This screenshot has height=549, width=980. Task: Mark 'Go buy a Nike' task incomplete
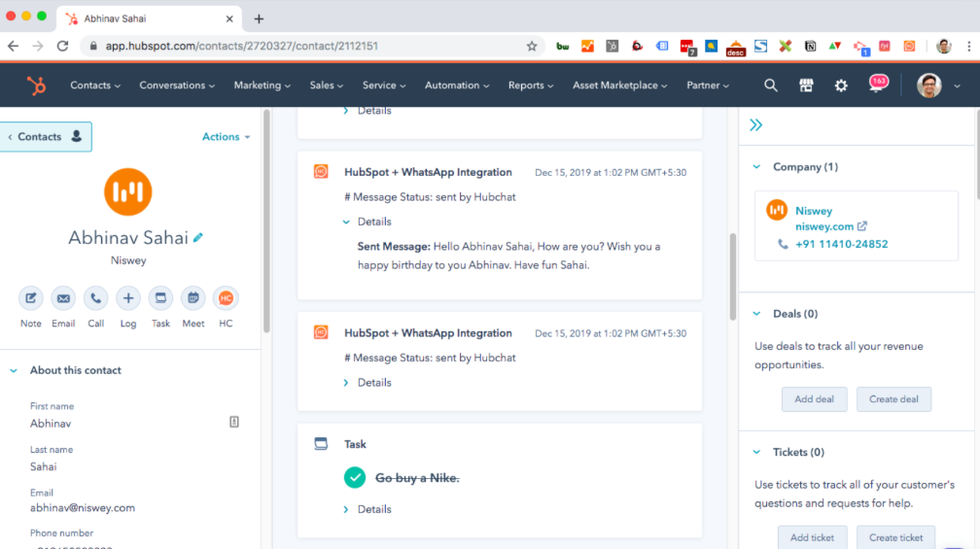(355, 477)
